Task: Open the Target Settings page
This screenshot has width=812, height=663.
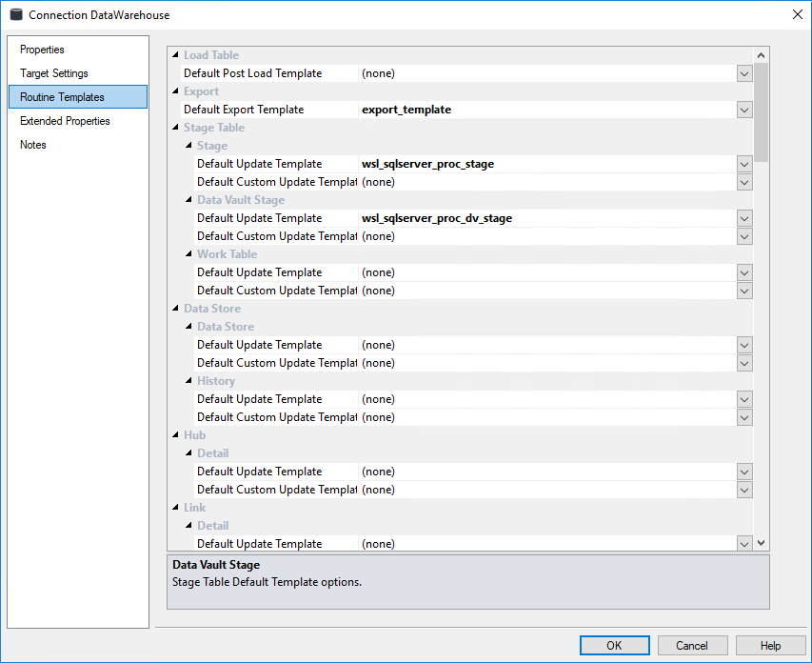Action: [53, 73]
